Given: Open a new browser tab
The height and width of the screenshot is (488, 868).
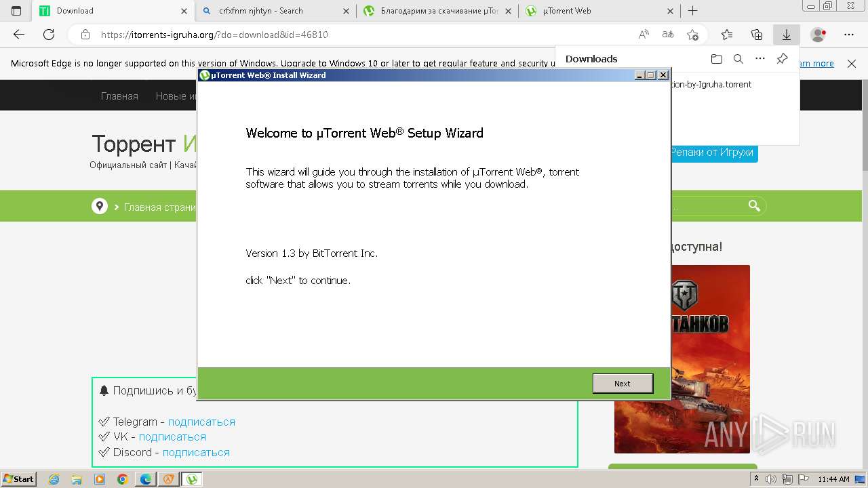Looking at the screenshot, I should (x=692, y=11).
